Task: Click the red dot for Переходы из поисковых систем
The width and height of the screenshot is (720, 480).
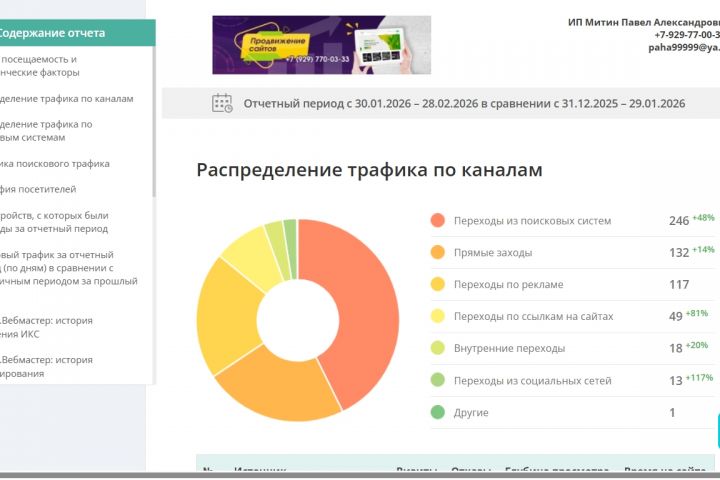Action: click(438, 220)
